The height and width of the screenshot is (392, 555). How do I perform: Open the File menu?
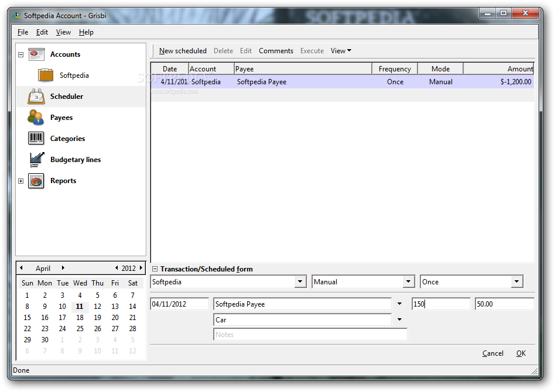[23, 32]
